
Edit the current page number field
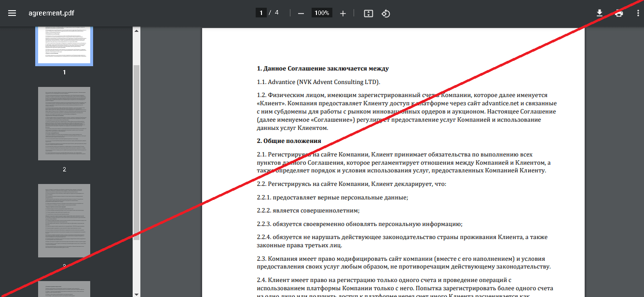click(261, 13)
